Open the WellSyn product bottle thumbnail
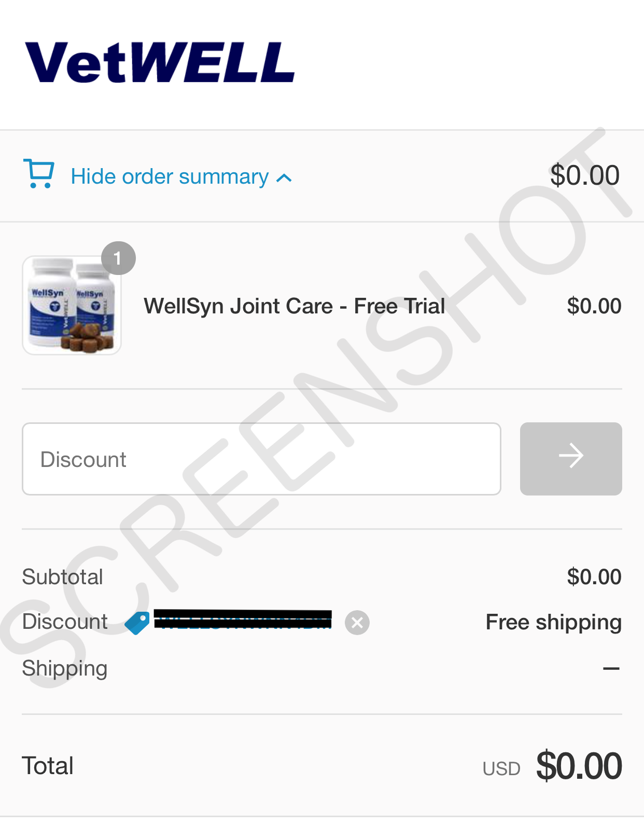 tap(72, 305)
